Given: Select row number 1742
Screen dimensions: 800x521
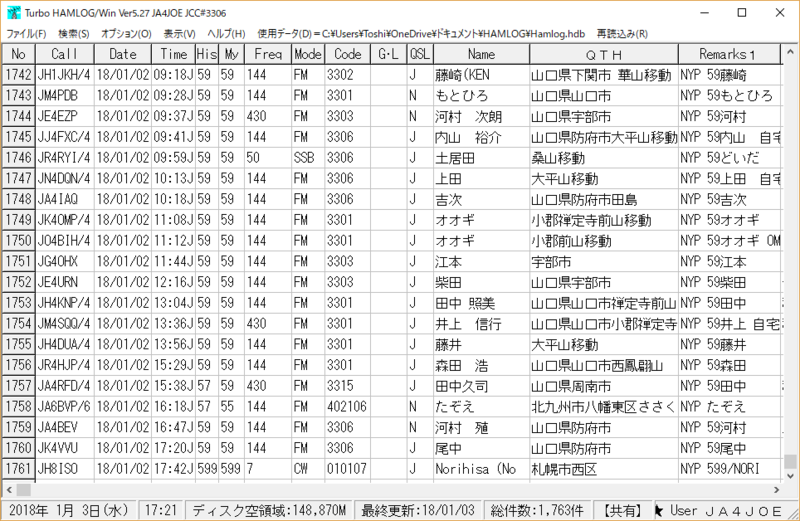Looking at the screenshot, I should [19, 75].
